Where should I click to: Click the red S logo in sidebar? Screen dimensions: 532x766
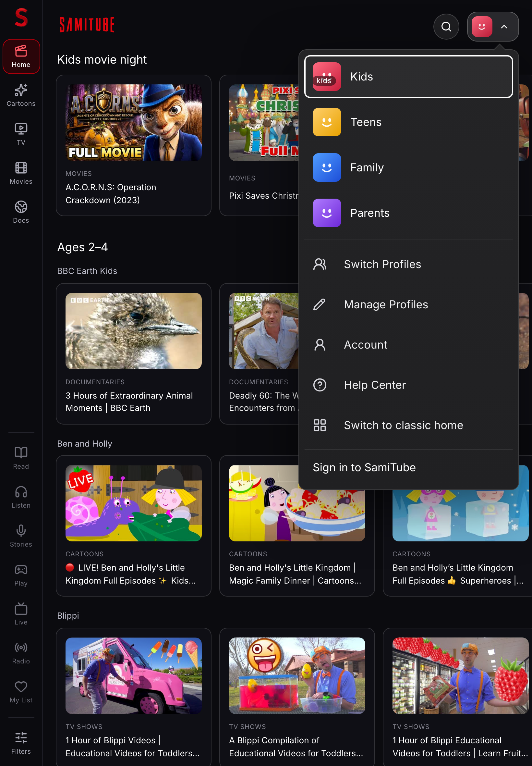click(21, 18)
